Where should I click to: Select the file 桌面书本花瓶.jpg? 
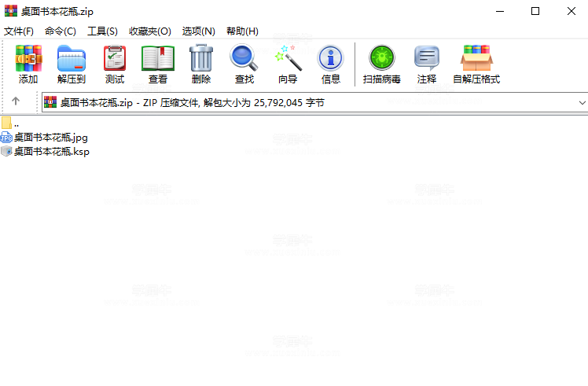[51, 138]
